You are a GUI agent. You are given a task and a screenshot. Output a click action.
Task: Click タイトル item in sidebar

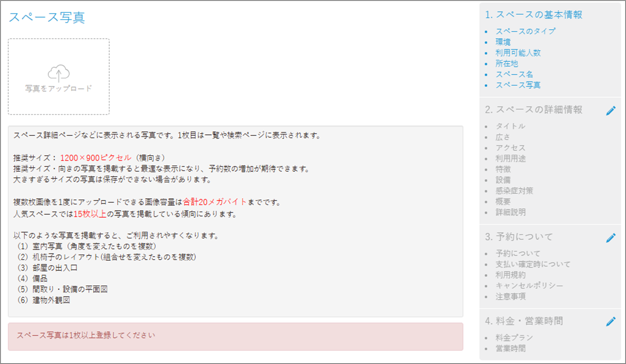coord(510,126)
